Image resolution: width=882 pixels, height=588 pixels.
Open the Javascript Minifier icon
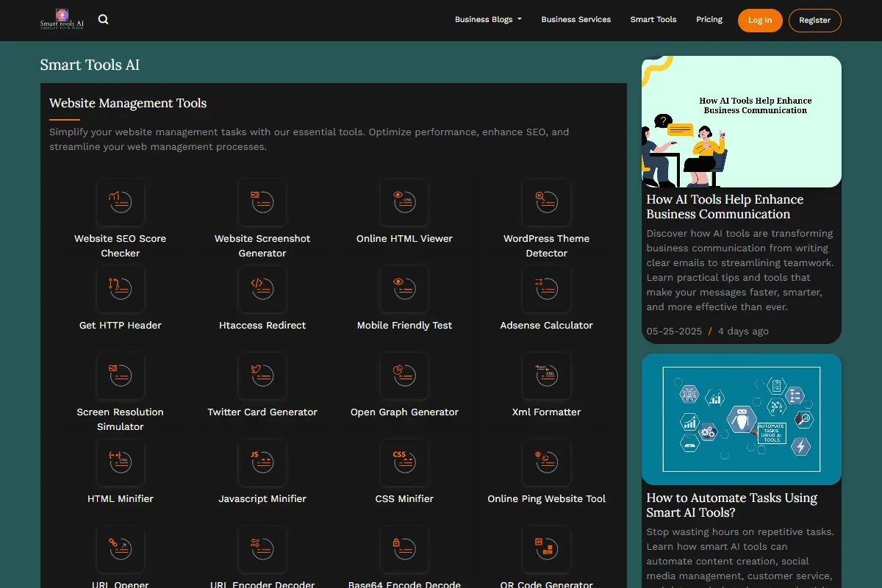pos(262,462)
